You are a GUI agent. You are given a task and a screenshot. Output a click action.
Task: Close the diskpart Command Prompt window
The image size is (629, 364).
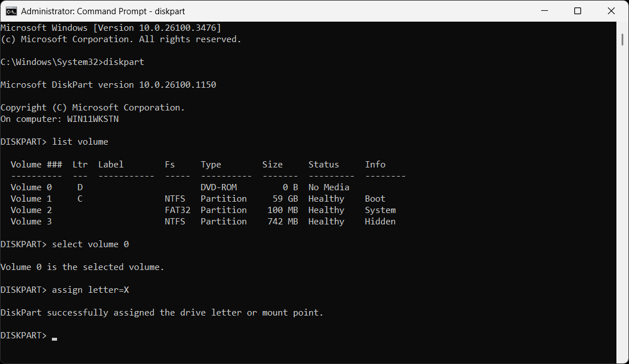611,11
